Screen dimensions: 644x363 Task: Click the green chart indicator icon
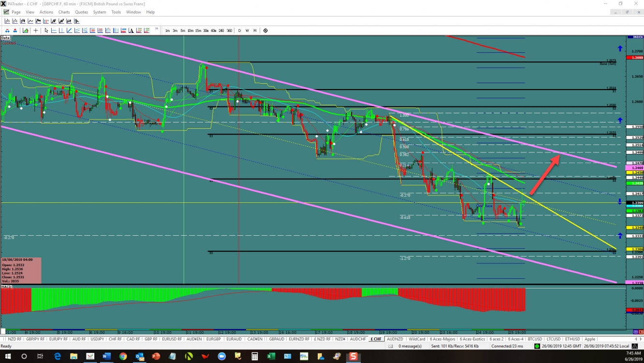(25, 30)
